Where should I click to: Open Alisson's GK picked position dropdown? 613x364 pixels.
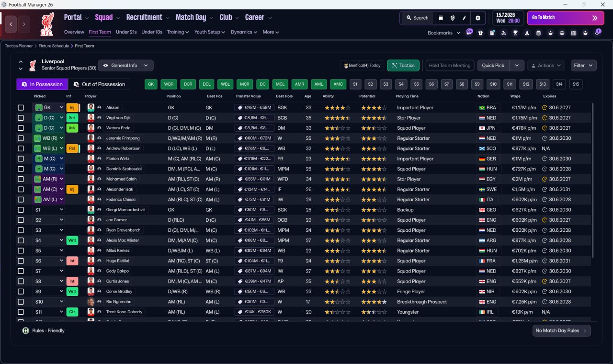point(48,108)
